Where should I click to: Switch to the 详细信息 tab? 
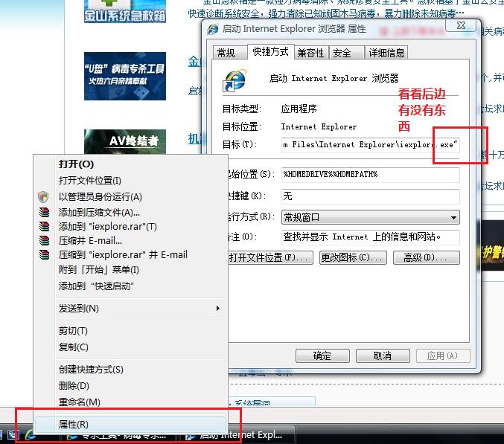(x=386, y=53)
